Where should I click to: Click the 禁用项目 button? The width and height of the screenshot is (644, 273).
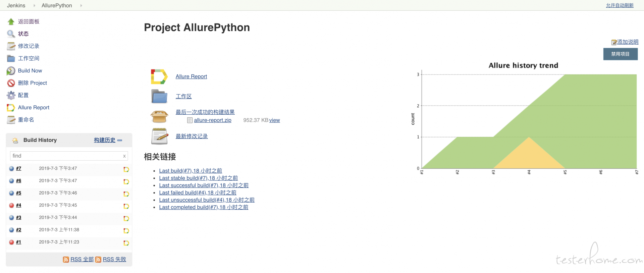(x=621, y=54)
